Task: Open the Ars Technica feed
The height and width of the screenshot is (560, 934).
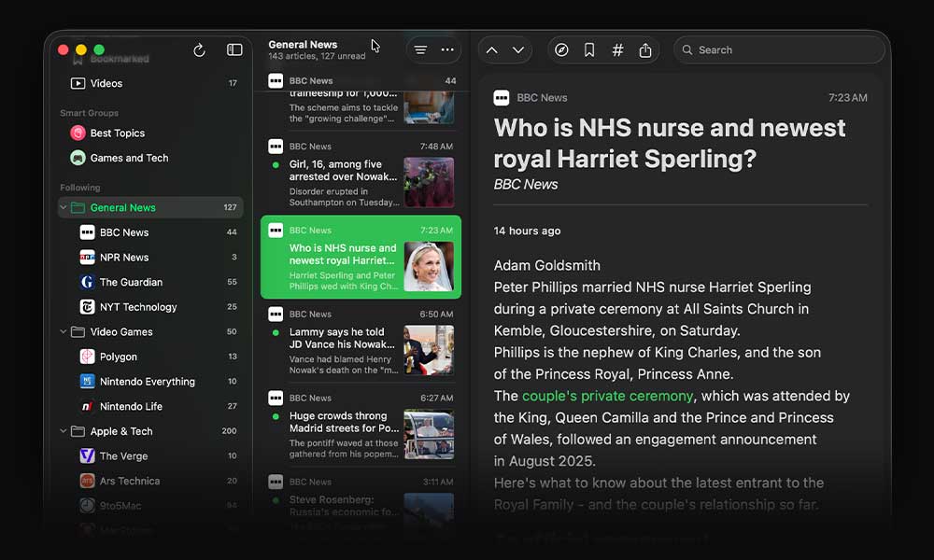Action: (x=150, y=481)
